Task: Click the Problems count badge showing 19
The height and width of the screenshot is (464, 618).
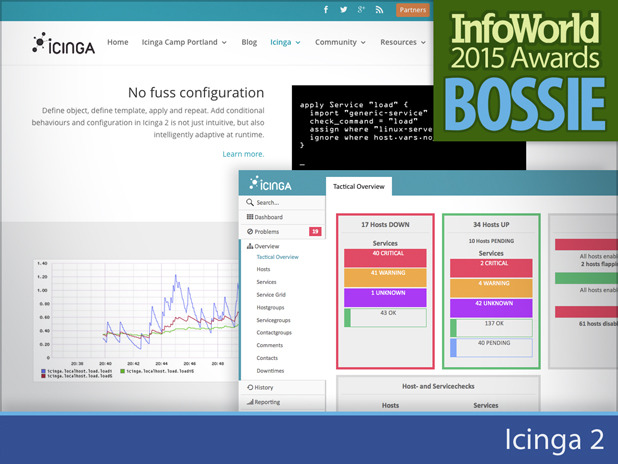Action: point(315,231)
